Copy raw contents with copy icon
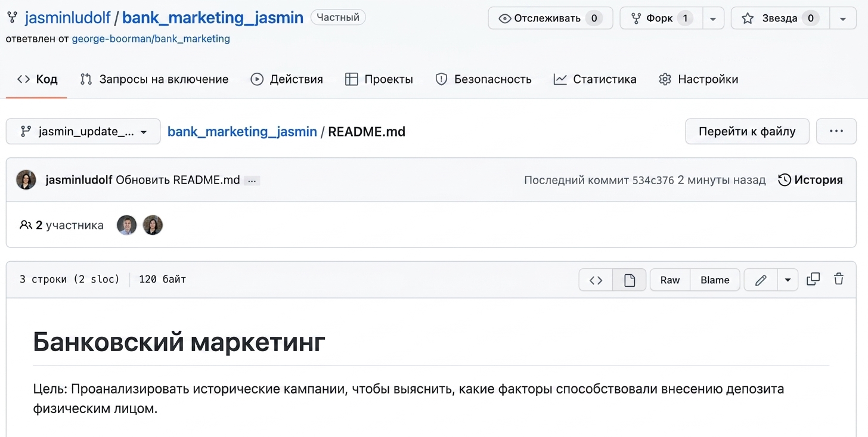This screenshot has width=868, height=437. coord(813,279)
